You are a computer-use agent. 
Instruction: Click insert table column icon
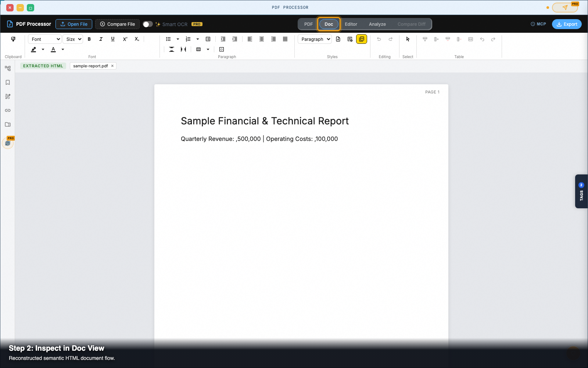[436, 39]
